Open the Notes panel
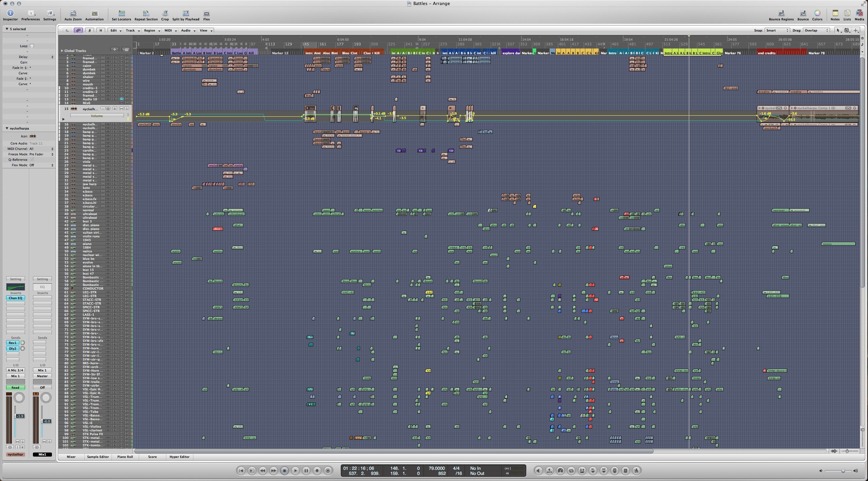868x481 pixels. (835, 15)
